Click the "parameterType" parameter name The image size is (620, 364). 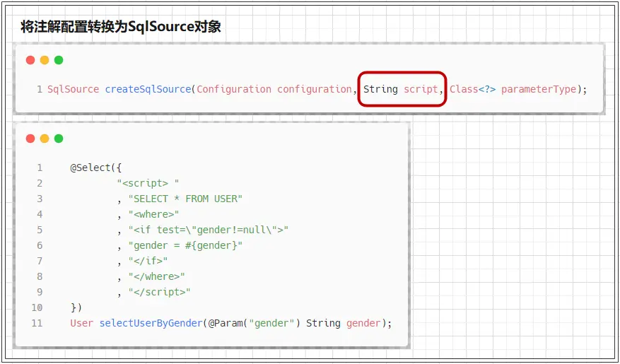click(539, 90)
